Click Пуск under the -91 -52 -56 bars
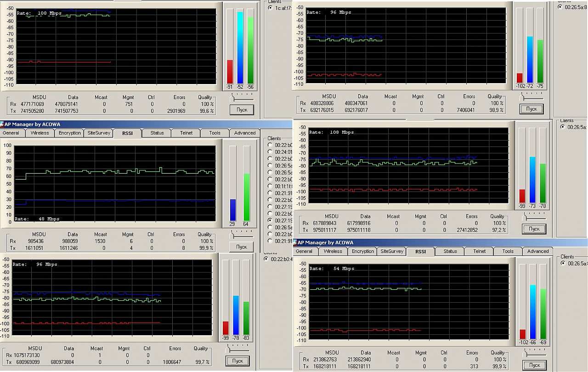The image size is (588, 372). [242, 110]
